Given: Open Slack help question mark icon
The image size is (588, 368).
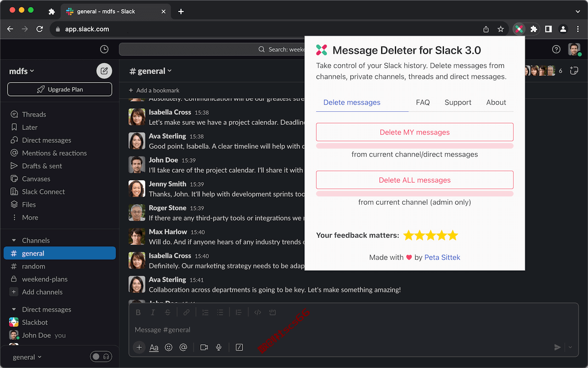Looking at the screenshot, I should click(556, 49).
